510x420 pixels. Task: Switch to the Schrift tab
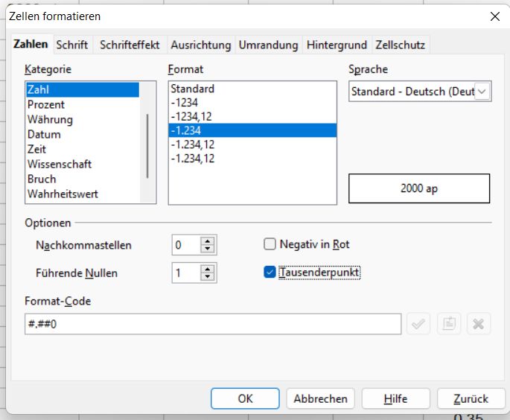click(72, 45)
